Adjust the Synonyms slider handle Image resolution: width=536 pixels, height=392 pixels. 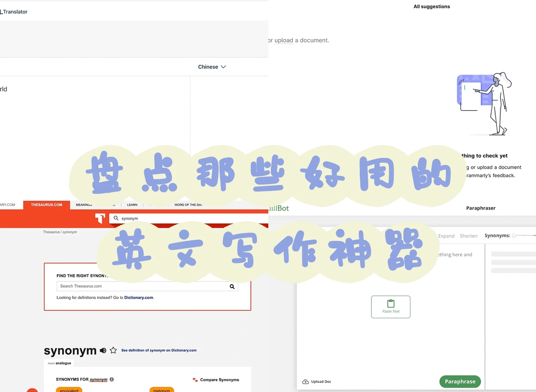(514, 236)
